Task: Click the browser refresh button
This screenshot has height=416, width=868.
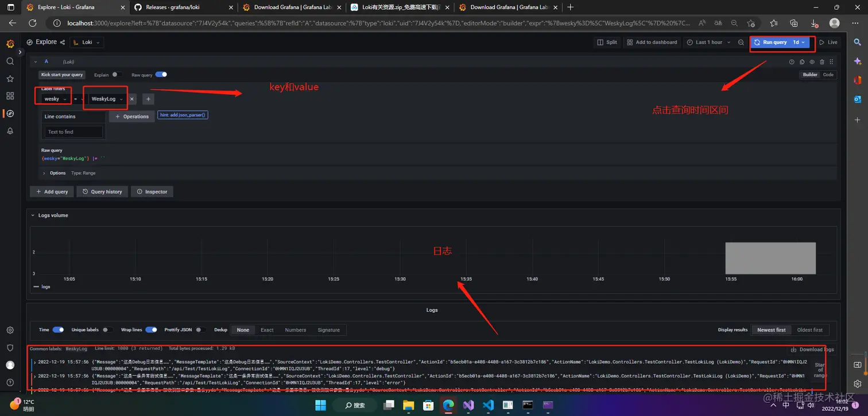Action: click(x=33, y=23)
